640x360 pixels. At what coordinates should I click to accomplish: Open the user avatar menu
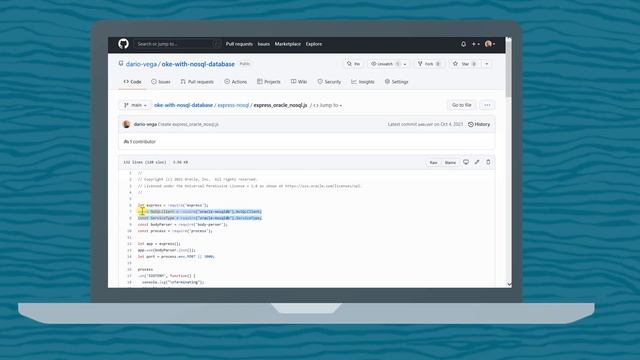point(490,44)
